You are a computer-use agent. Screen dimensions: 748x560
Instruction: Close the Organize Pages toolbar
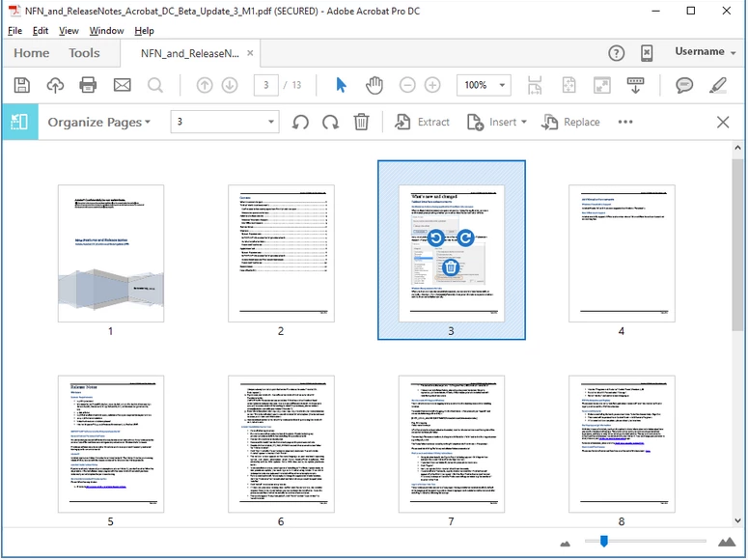pos(723,123)
